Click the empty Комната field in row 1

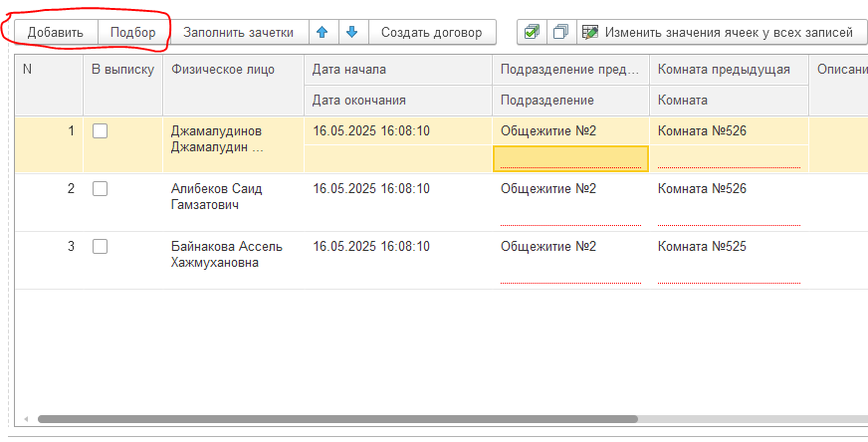[729, 158]
